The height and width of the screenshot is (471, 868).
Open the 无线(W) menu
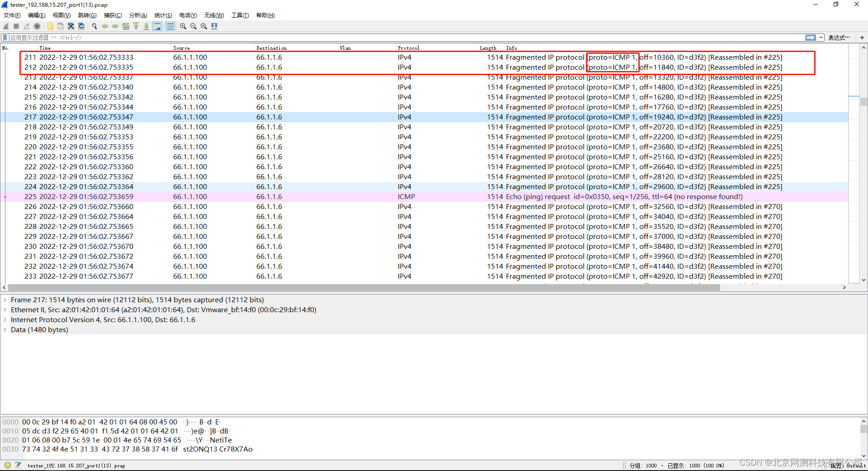point(214,15)
